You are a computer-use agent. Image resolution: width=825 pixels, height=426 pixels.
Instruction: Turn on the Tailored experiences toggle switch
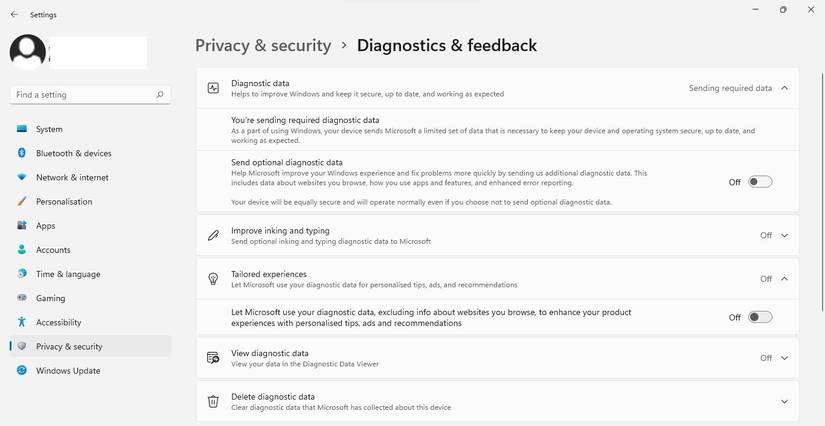[760, 317]
